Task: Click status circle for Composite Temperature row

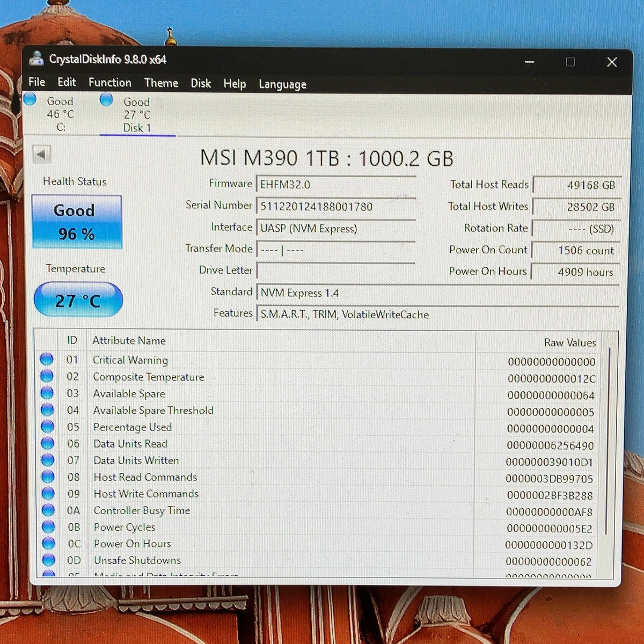Action: [x=47, y=376]
